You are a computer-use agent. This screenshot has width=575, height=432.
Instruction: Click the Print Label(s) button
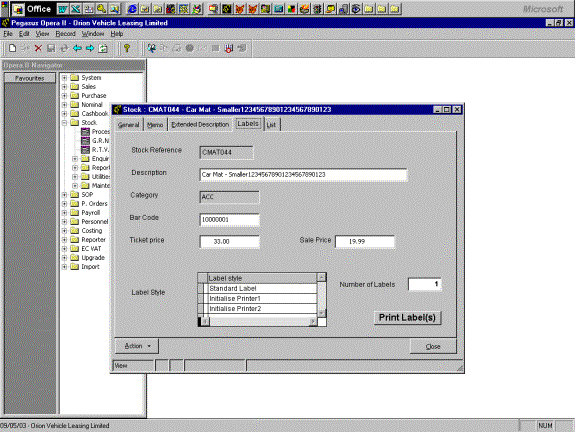pos(407,318)
